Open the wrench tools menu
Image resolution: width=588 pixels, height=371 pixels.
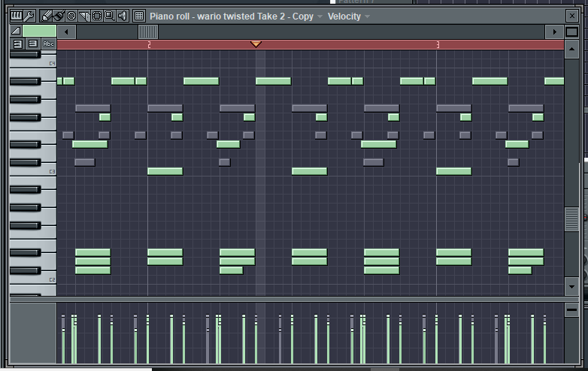[29, 16]
